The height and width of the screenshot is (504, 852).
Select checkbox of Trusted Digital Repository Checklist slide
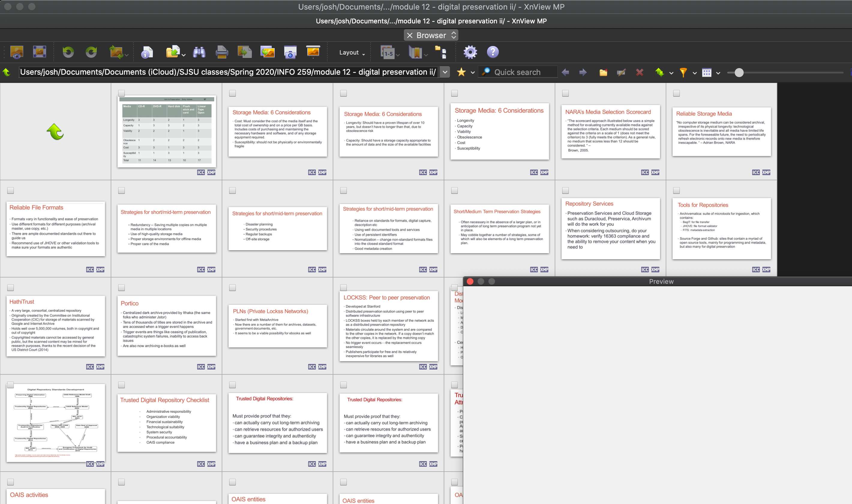[121, 385]
